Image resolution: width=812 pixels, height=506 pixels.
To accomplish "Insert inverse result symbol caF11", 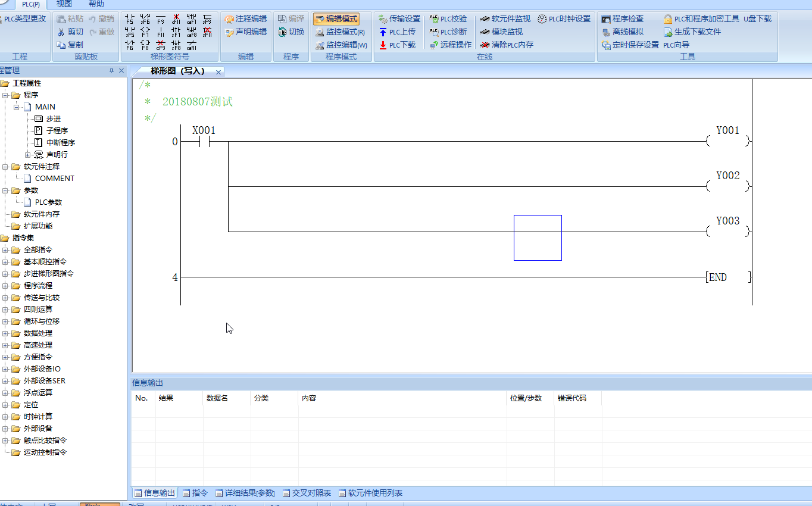I will [192, 45].
